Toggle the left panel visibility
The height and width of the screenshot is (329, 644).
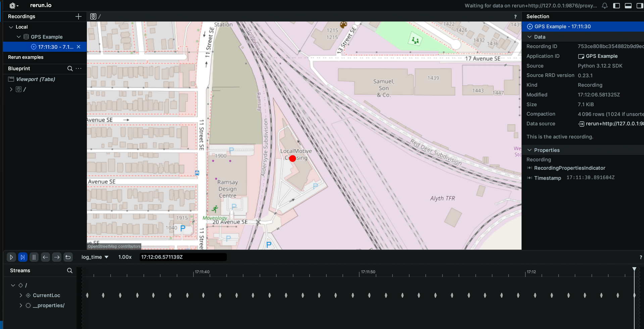click(x=616, y=6)
